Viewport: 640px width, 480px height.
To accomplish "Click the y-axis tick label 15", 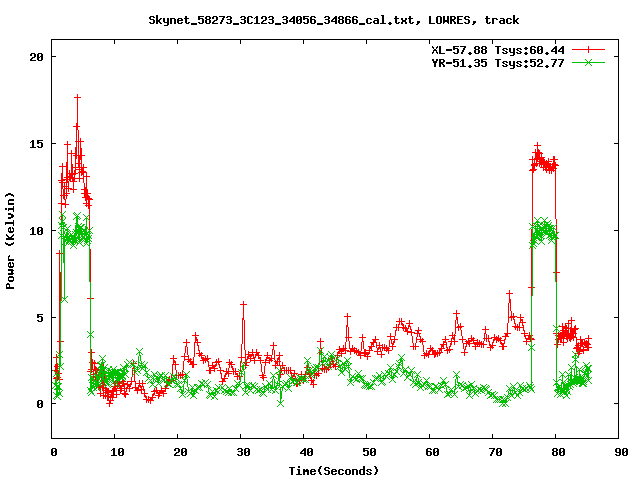I will coord(36,144).
